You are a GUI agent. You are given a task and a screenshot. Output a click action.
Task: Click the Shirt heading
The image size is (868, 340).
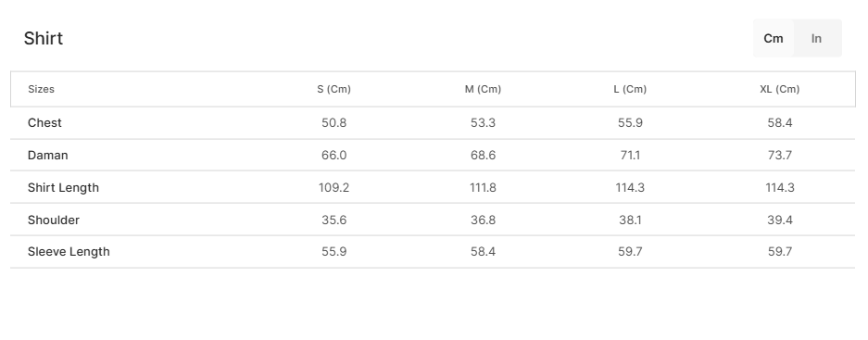pyautogui.click(x=44, y=39)
